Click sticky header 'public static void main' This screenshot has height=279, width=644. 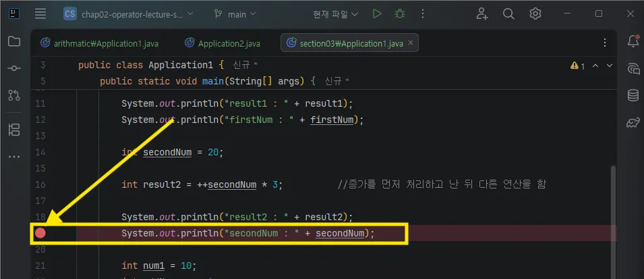tap(208, 82)
